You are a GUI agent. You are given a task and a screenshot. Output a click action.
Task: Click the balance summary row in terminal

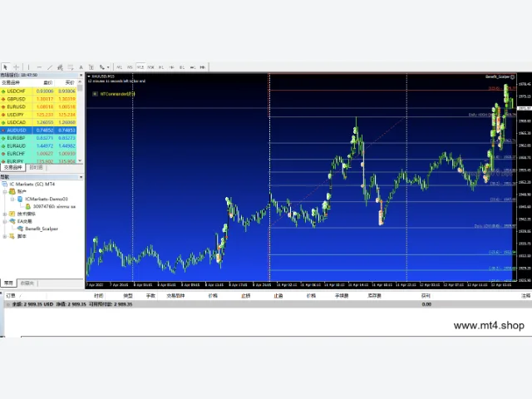pos(268,304)
